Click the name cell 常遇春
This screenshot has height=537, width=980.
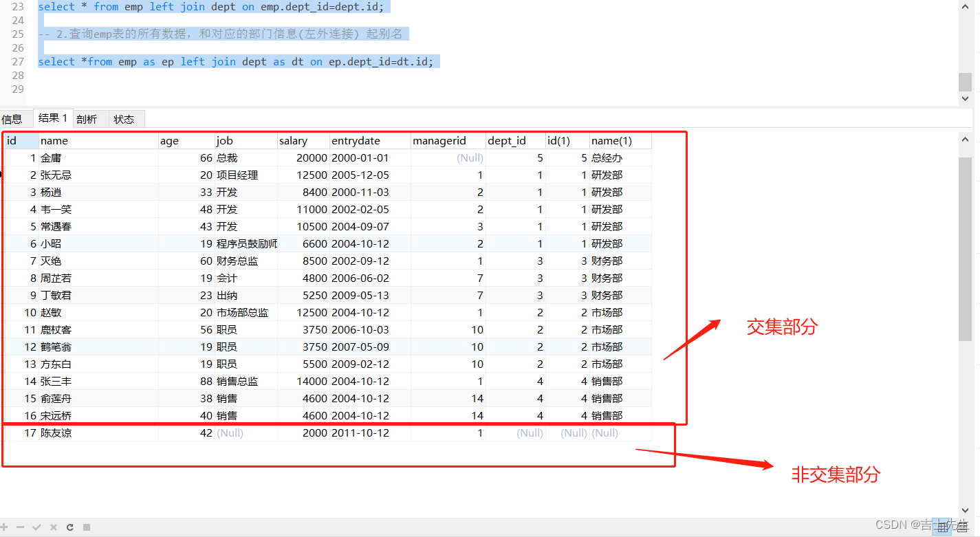99,226
